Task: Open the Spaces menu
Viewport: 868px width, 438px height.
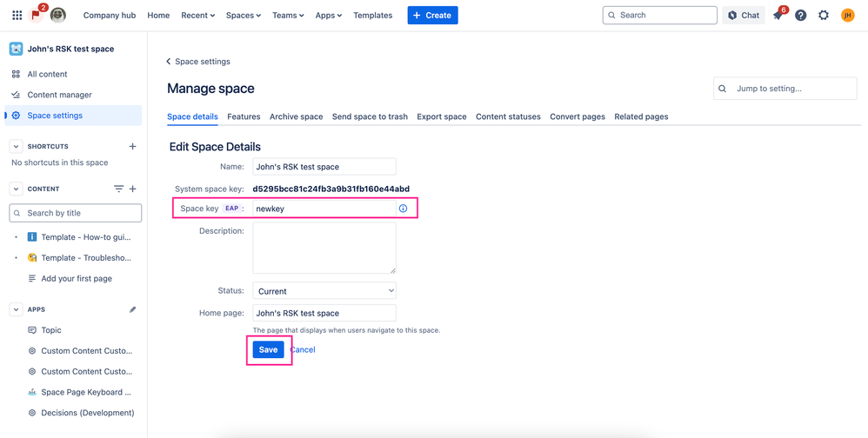Action: (x=244, y=16)
